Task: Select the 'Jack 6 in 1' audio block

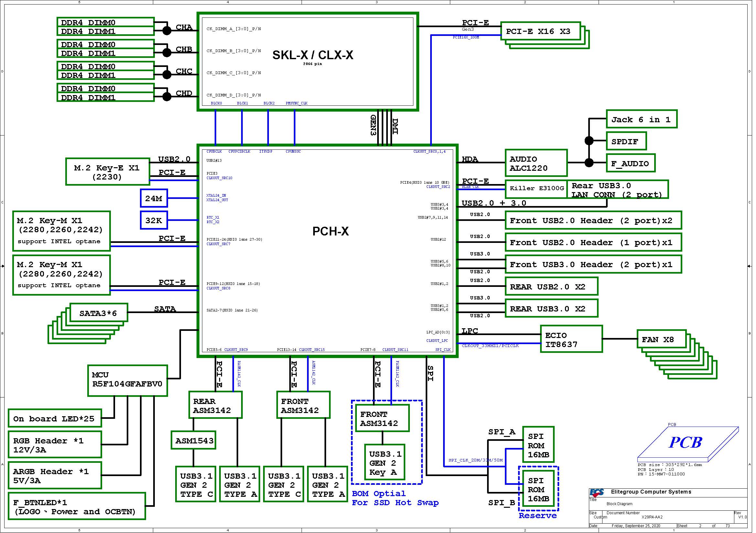Action: coord(642,119)
